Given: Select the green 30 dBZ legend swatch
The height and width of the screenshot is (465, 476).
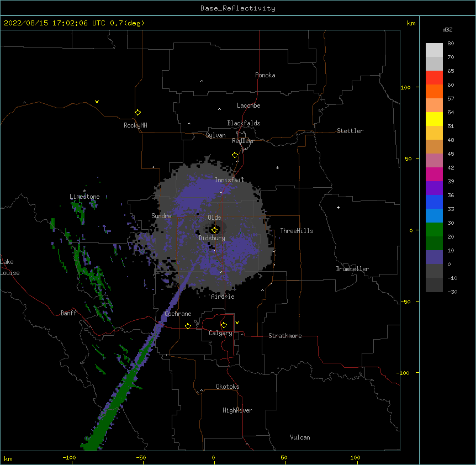Looking at the screenshot, I should (434, 230).
